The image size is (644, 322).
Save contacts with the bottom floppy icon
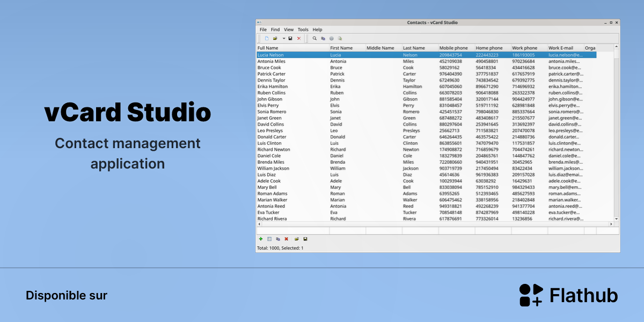pos(305,239)
